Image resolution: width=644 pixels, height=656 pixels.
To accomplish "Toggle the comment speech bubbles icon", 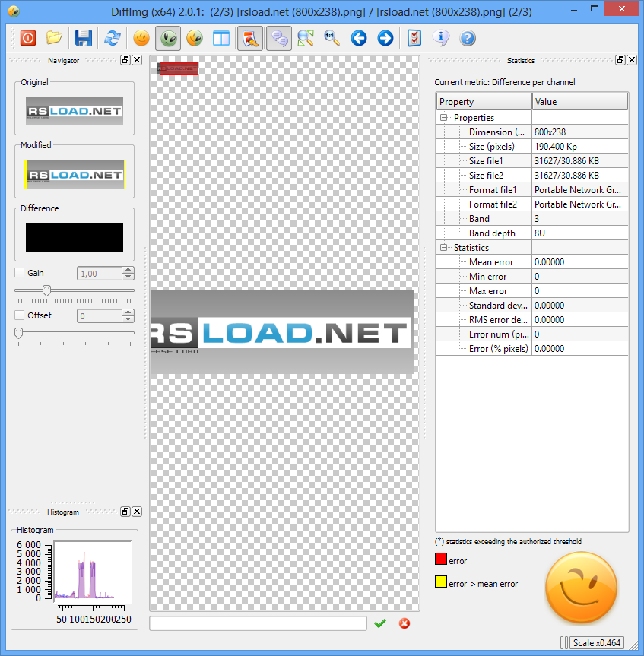I will (x=279, y=39).
